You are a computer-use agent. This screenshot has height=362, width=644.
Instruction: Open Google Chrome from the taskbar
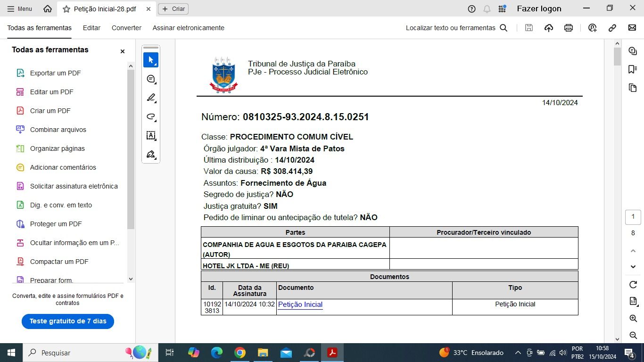(240, 353)
